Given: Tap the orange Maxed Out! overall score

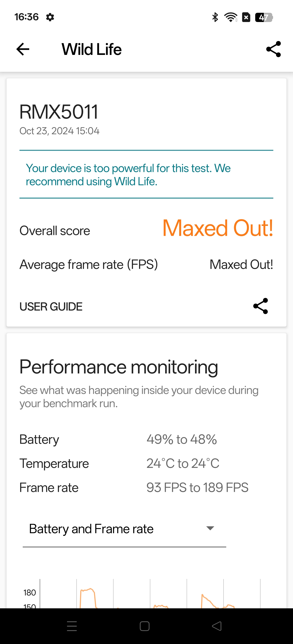Looking at the screenshot, I should point(217,228).
